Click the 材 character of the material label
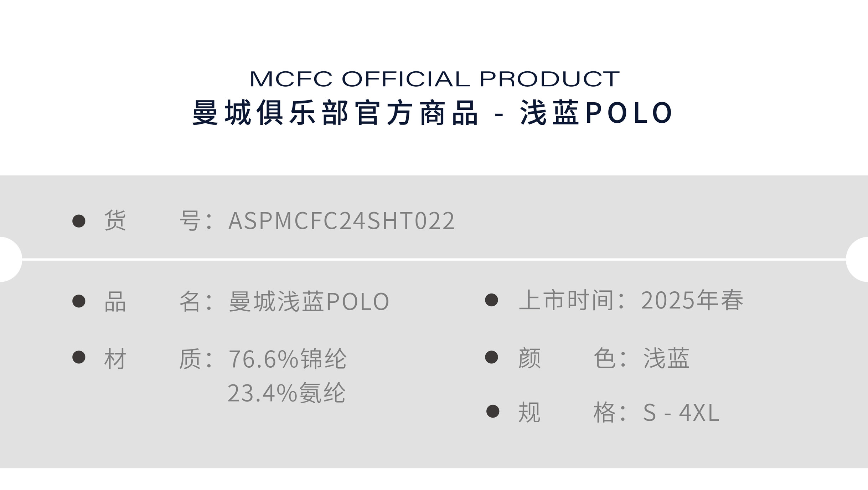 tap(115, 359)
